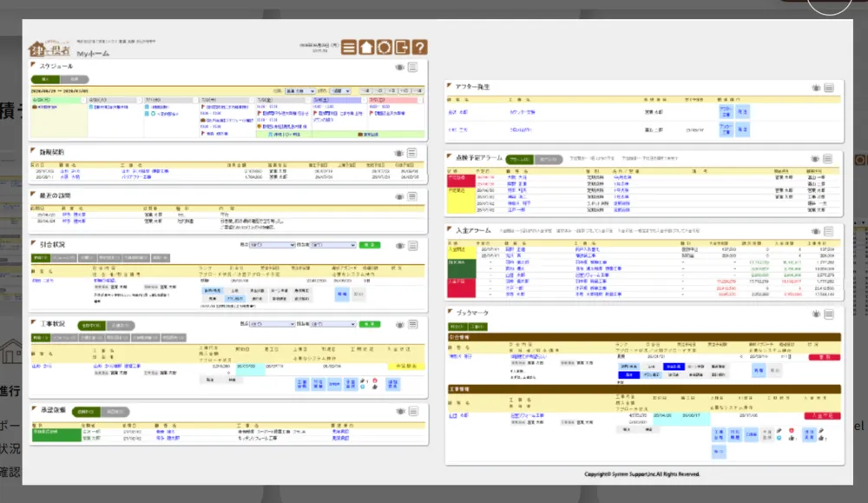
Task: Switch to the grey toggle segment beside 工事状況
Action: (x=120, y=326)
